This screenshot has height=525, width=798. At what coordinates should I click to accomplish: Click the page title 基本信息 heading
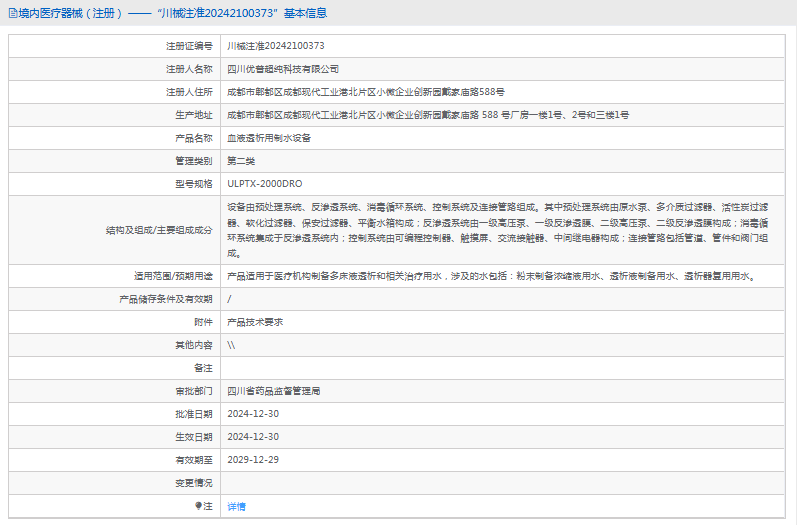(305, 13)
